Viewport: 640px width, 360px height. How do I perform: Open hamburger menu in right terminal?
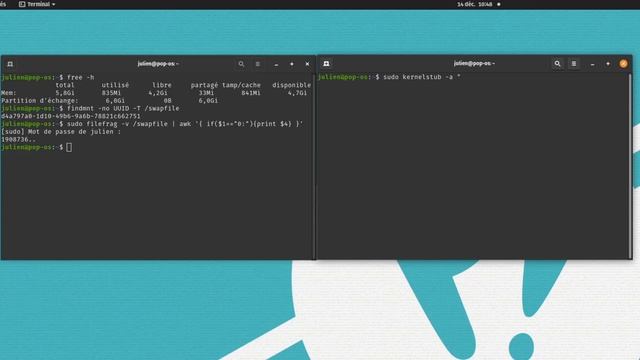click(x=574, y=64)
